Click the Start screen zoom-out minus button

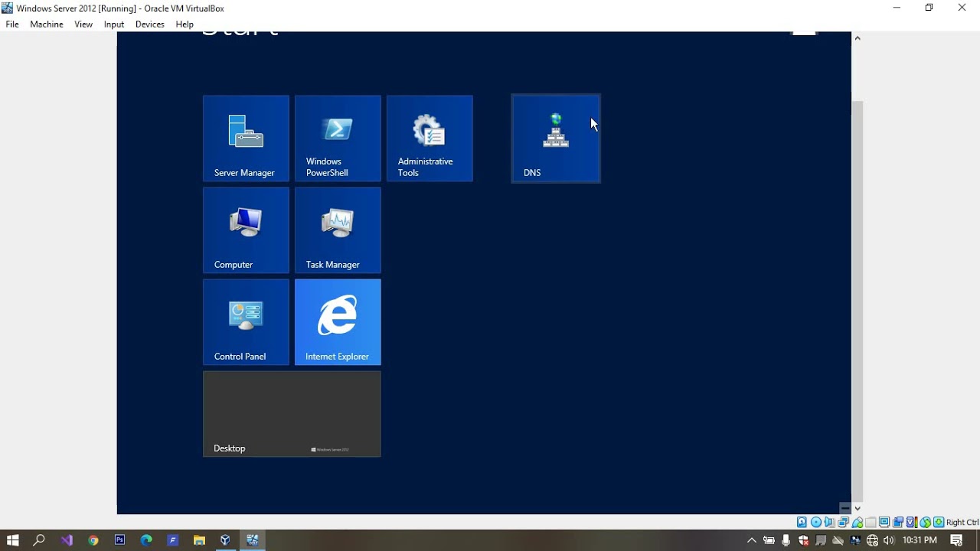[845, 508]
